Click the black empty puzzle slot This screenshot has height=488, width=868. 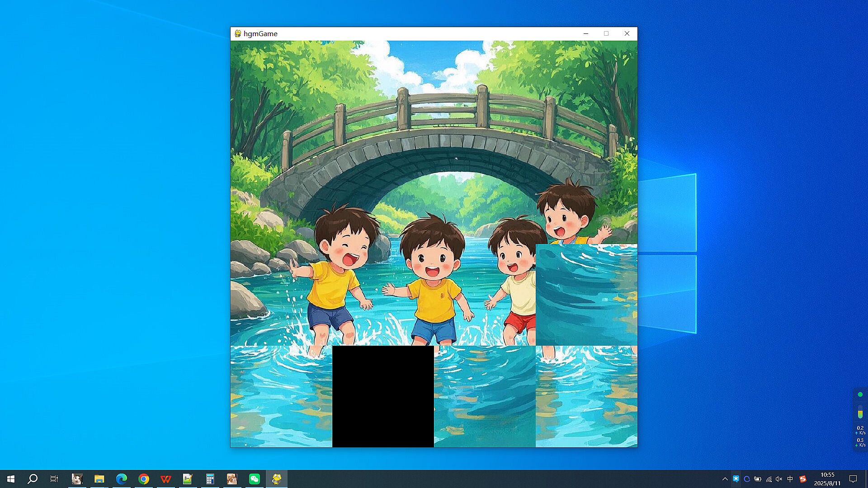point(383,396)
